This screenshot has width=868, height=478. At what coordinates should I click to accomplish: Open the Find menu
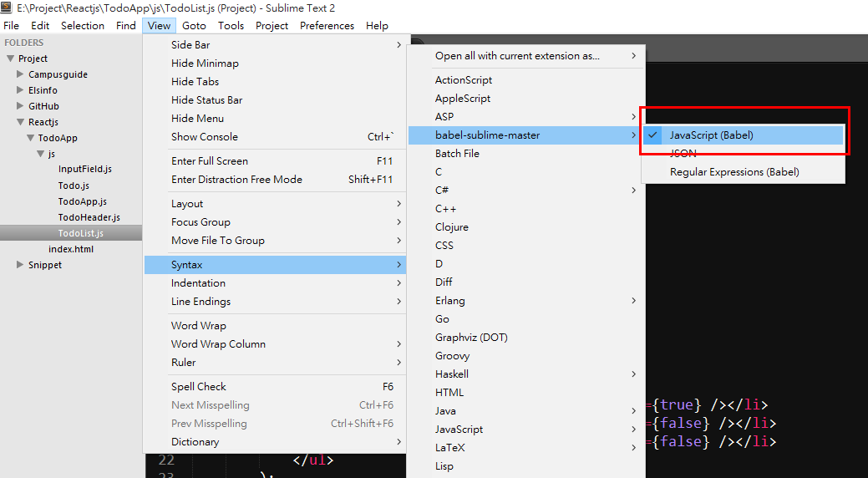point(125,25)
